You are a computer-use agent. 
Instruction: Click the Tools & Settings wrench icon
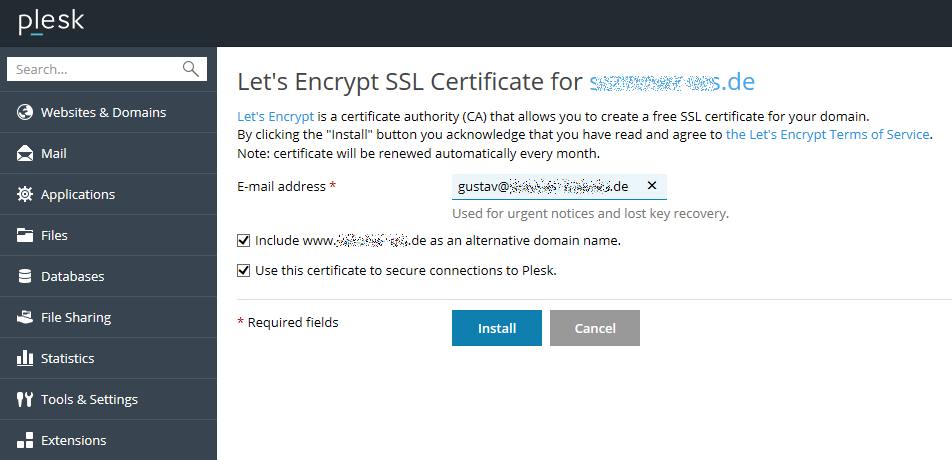click(x=25, y=399)
